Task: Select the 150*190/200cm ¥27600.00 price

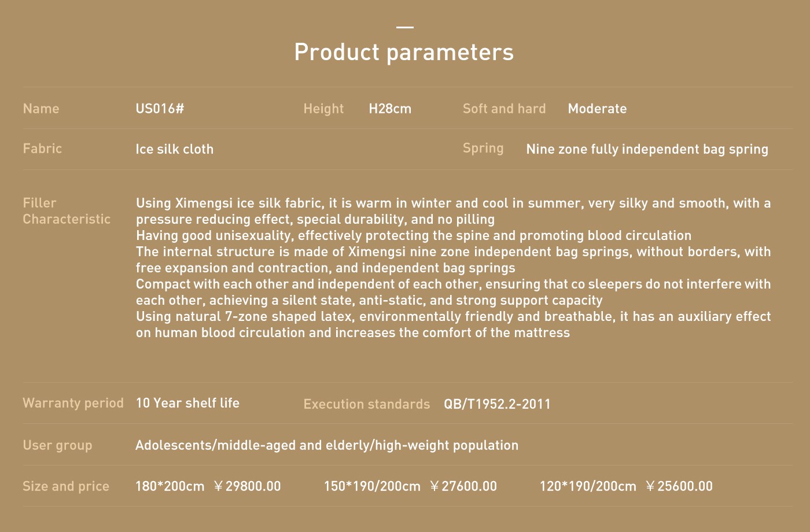Action: (x=410, y=486)
